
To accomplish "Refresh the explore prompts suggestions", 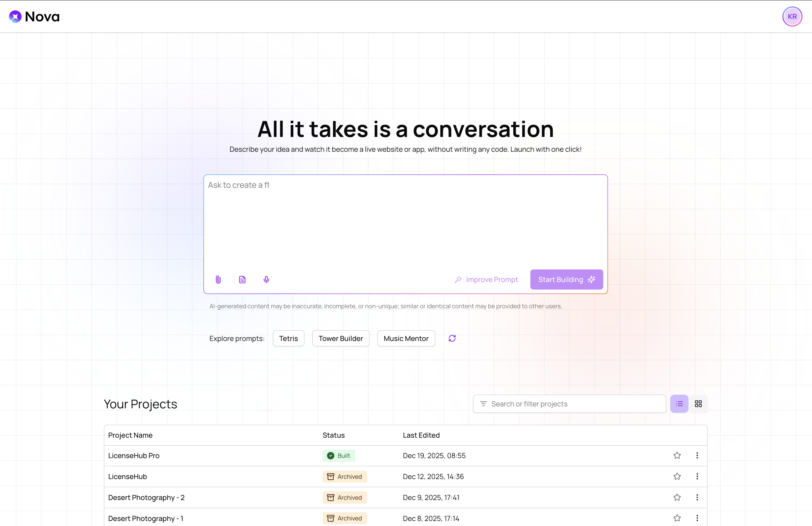I will (452, 338).
